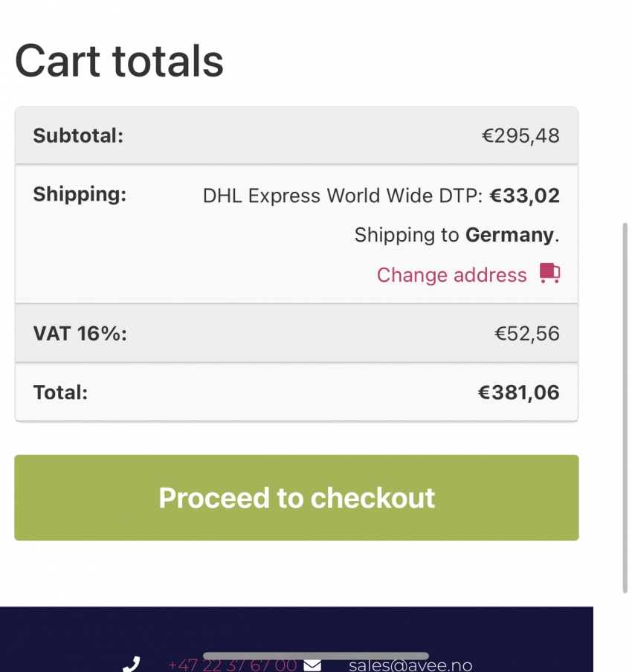Select the subtotal amount €295,48
Image resolution: width=632 pixels, height=672 pixels.
(520, 136)
